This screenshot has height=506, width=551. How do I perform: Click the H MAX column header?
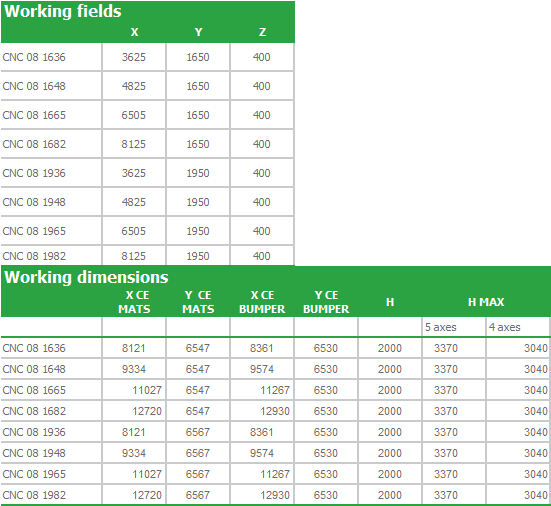tap(486, 302)
